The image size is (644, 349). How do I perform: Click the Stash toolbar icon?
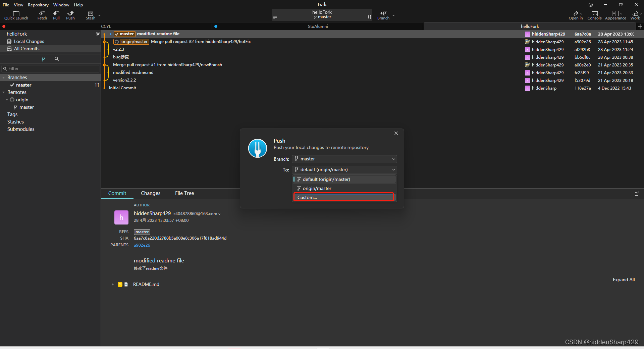(x=91, y=15)
